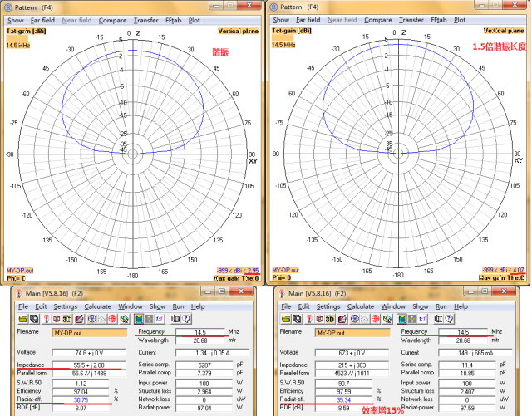Open Window menu in right Main window

(x=393, y=306)
